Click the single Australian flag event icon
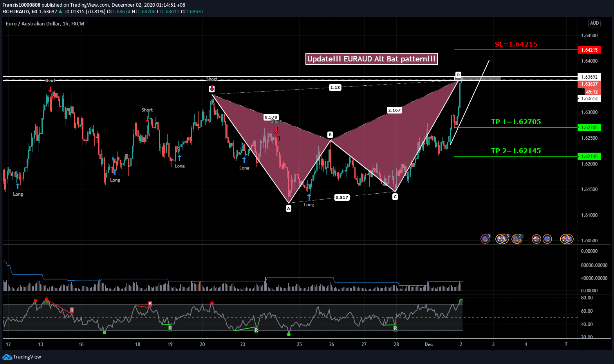Viewport: 614px width, 364px height. tap(536, 239)
